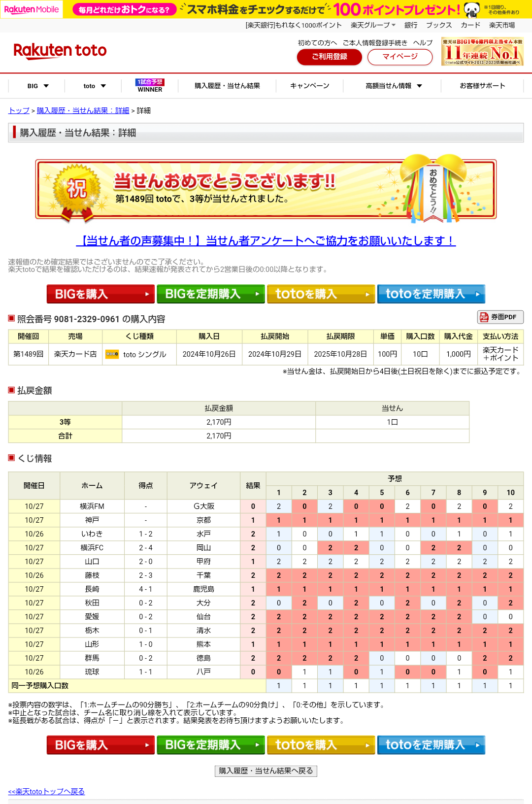This screenshot has width=532, height=804.
Task: Click the top red BIGを購入 button
Action: [100, 294]
